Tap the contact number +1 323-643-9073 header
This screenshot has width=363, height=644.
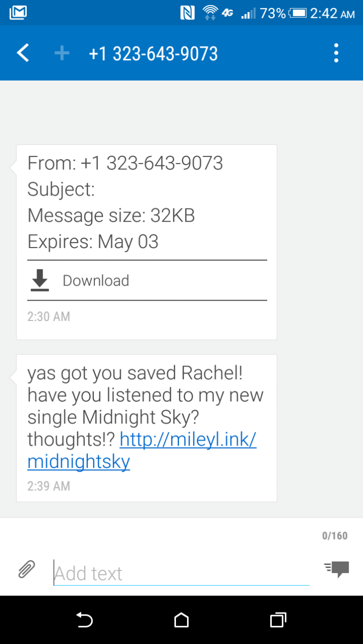pos(153,53)
